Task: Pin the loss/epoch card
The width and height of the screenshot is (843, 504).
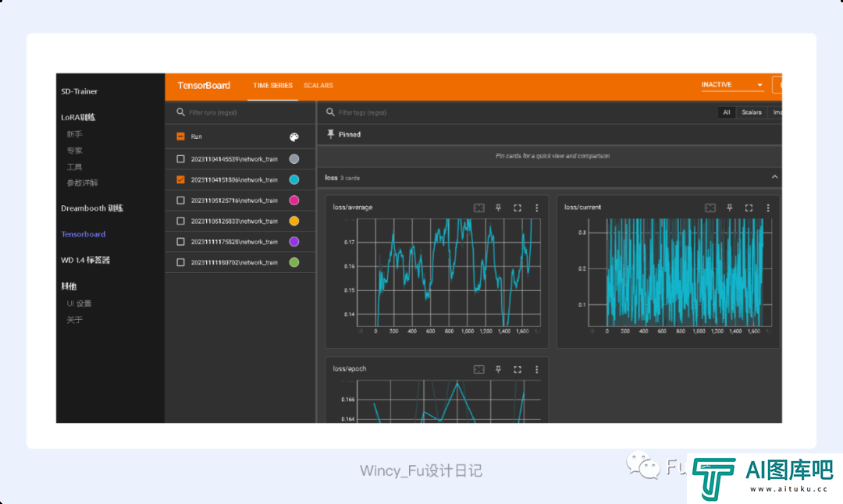Action: point(498,369)
